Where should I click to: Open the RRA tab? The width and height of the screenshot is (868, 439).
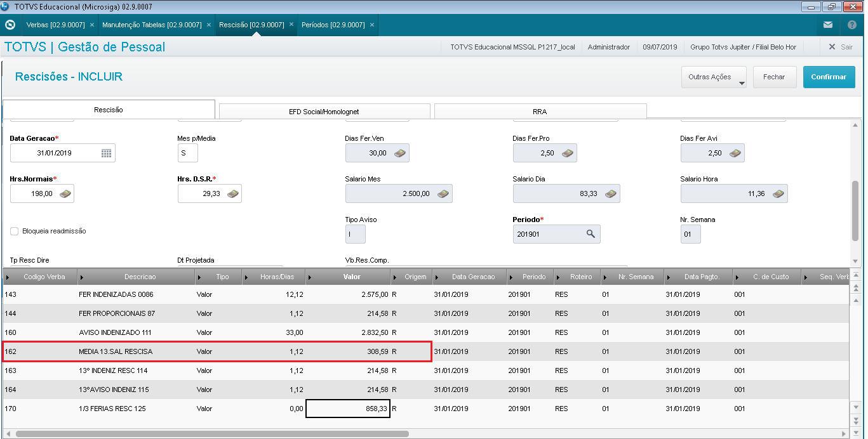tap(540, 112)
